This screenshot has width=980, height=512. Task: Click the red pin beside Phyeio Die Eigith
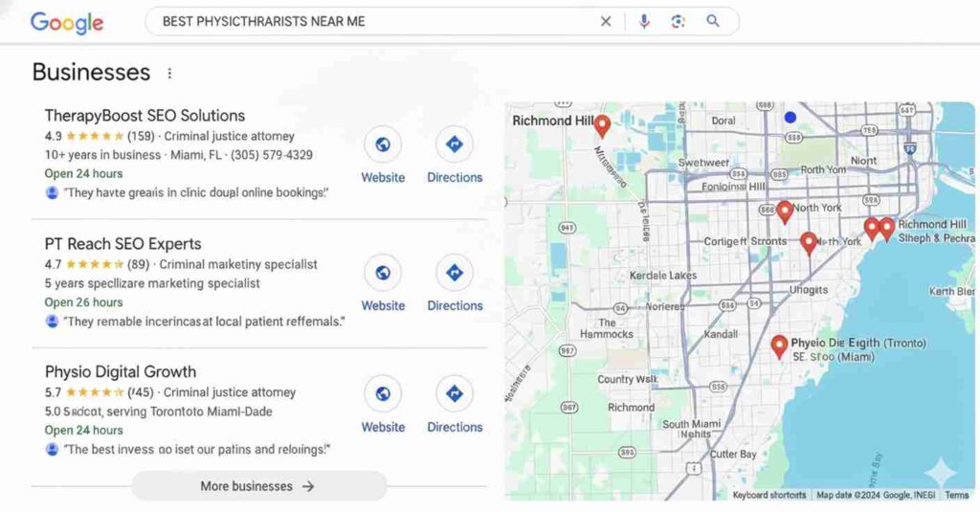[x=779, y=346]
